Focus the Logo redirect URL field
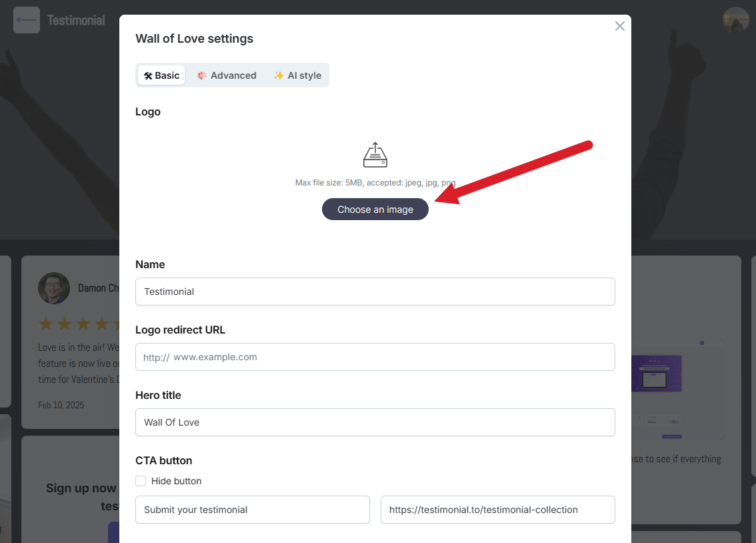The height and width of the screenshot is (543, 756). pos(375,357)
